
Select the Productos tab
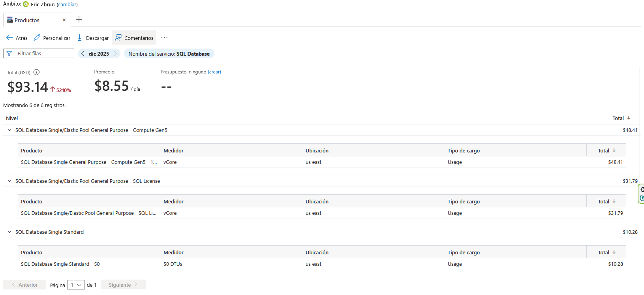click(27, 20)
